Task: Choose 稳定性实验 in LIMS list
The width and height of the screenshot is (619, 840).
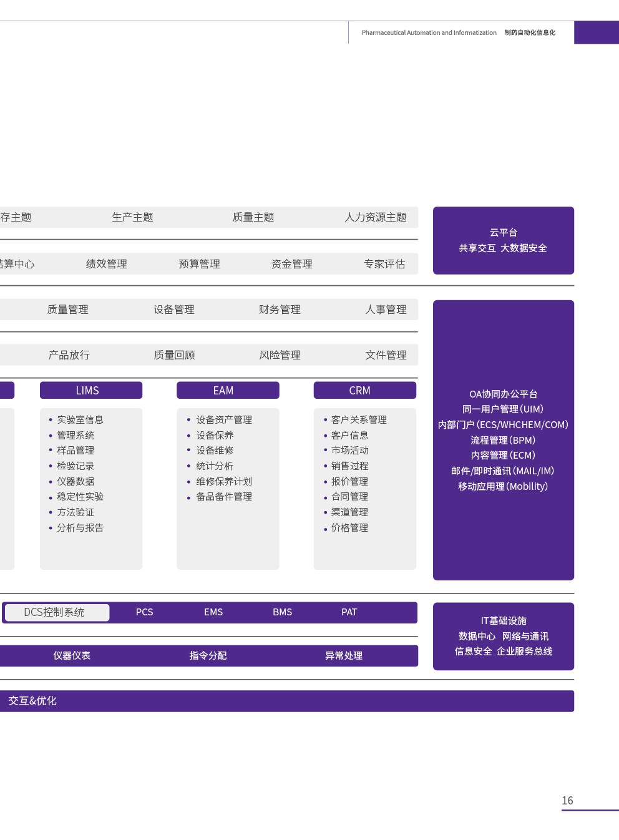Action: [80, 497]
